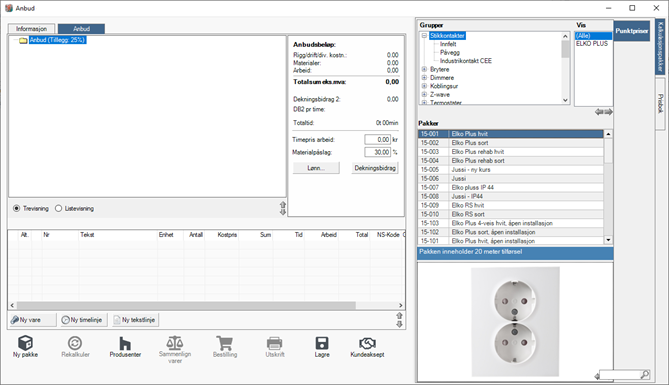Click the Pakker list scroll-down arrow
Viewport: 669px width, 385px height.
(x=608, y=240)
